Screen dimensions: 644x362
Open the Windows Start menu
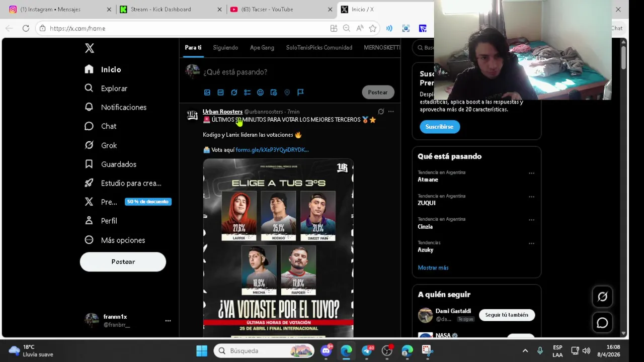click(x=202, y=351)
